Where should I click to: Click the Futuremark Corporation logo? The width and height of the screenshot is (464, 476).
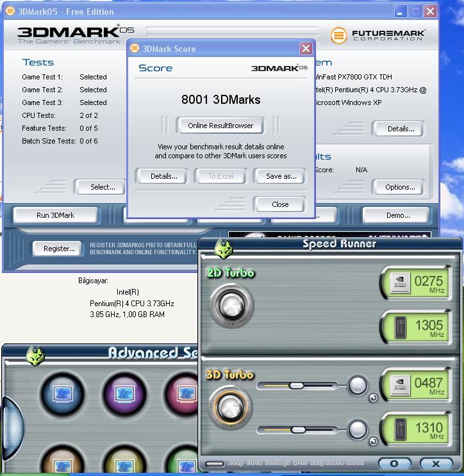point(377,35)
